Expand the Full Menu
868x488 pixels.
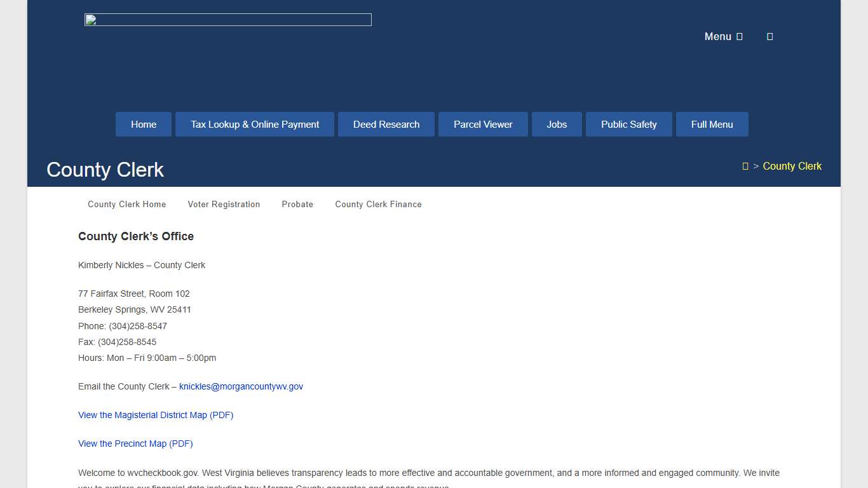pos(712,125)
